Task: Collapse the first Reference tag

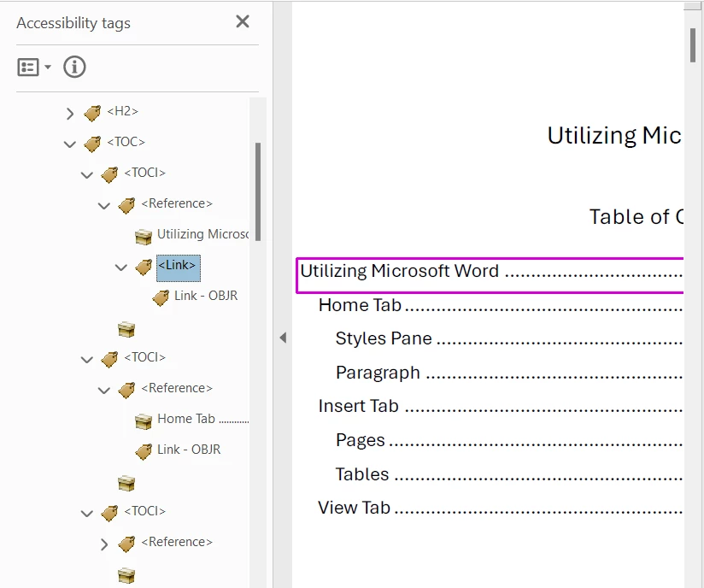Action: [103, 206]
